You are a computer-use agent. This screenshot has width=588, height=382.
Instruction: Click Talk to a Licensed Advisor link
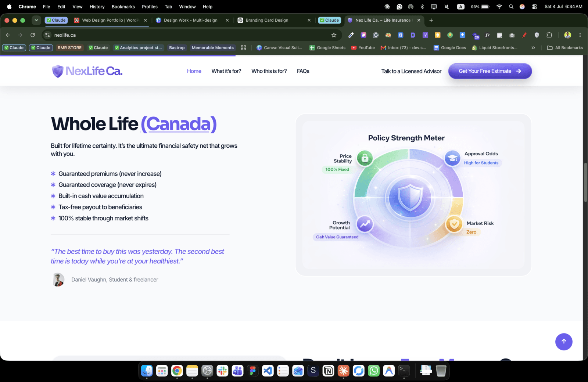[411, 71]
